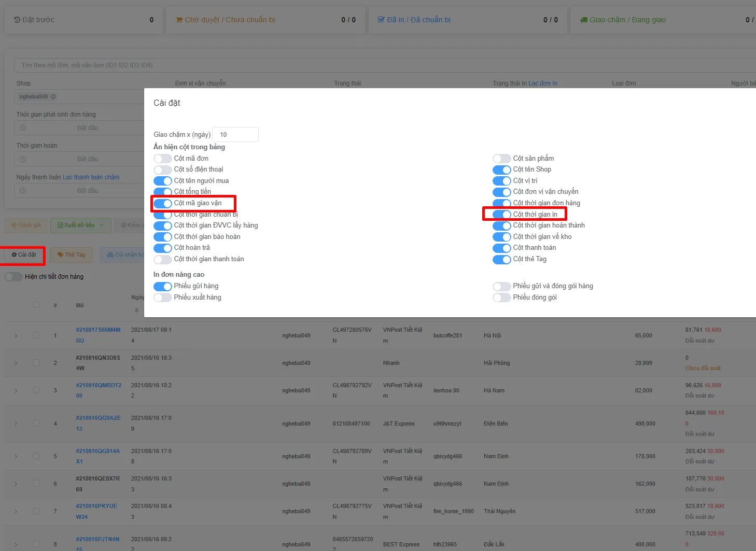Toggle Cột thời gian thanh toán switch
Screen dimensions: 756x551
click(x=162, y=259)
